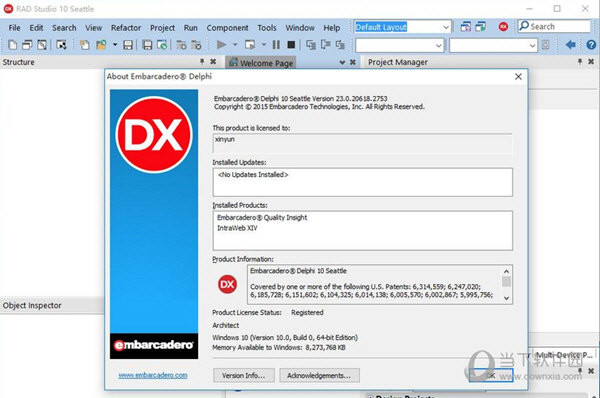The width and height of the screenshot is (600, 398).
Task: Click the Stop program toolbar button
Action: [291, 45]
